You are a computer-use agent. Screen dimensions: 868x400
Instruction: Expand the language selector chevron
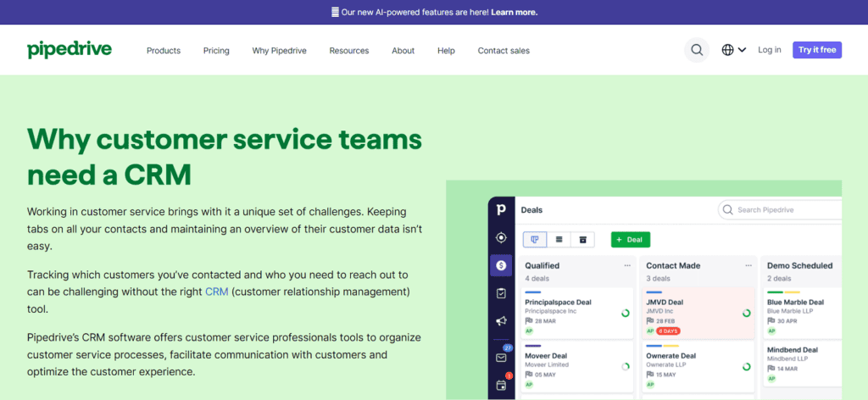click(742, 50)
